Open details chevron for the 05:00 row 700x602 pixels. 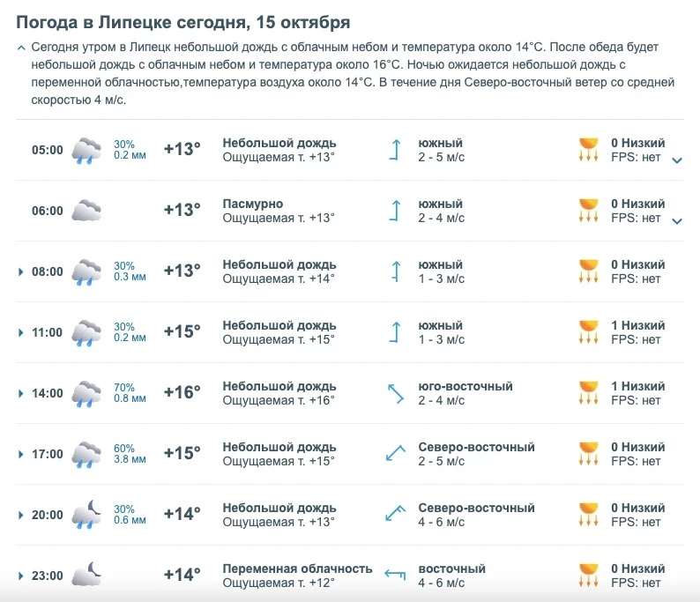tap(677, 160)
